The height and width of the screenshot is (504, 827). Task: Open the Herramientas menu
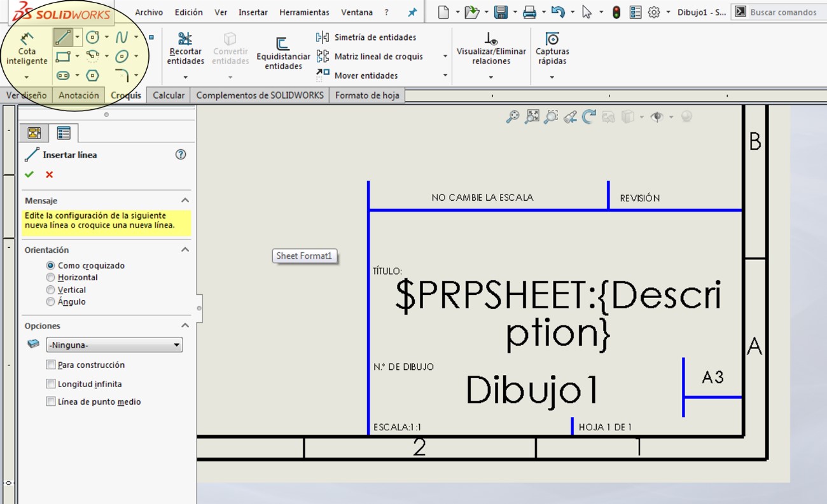point(304,12)
